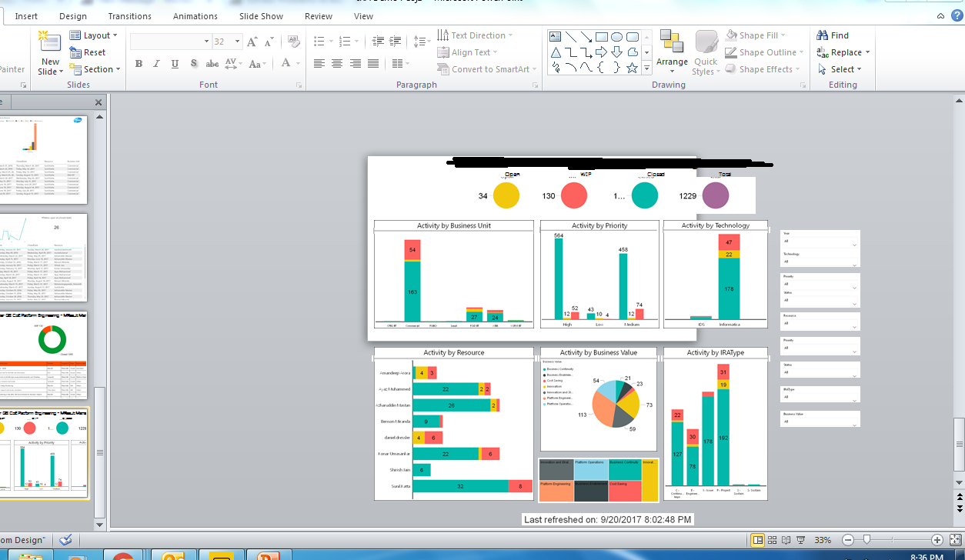Decrease the list indent level
The width and height of the screenshot is (965, 560).
(x=377, y=41)
